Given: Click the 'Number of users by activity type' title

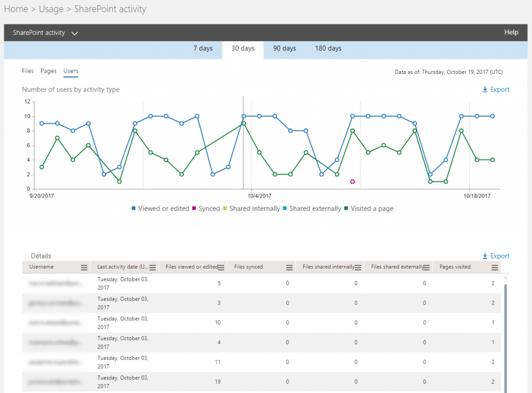Looking at the screenshot, I should [x=71, y=89].
